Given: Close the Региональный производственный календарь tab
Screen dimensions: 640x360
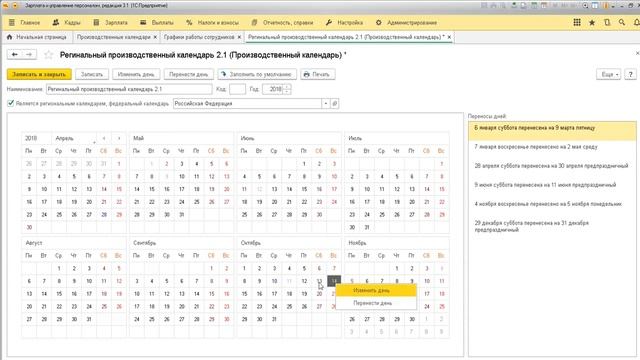Looking at the screenshot, I should click(449, 37).
